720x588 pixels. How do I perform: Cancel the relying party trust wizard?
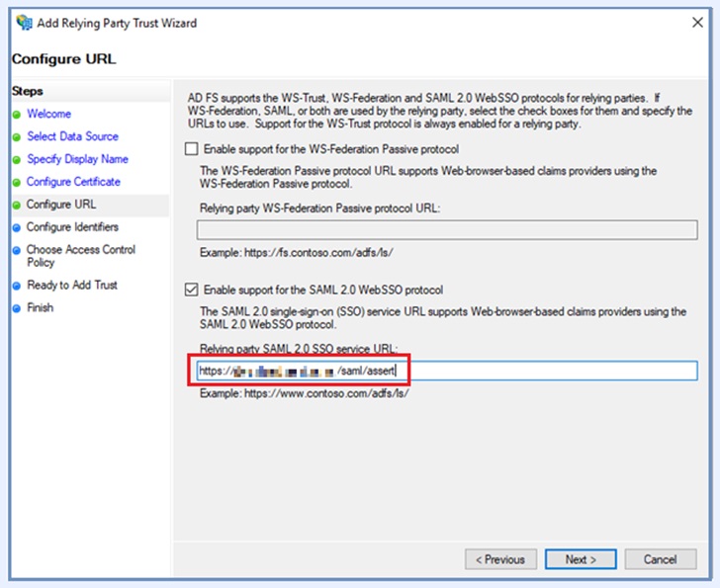[x=660, y=559]
